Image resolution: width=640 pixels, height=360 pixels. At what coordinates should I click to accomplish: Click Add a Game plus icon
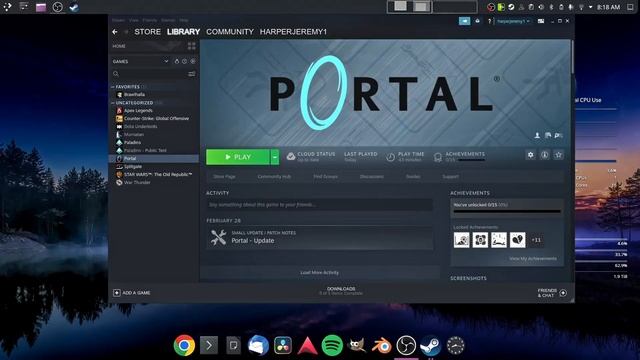coord(117,293)
